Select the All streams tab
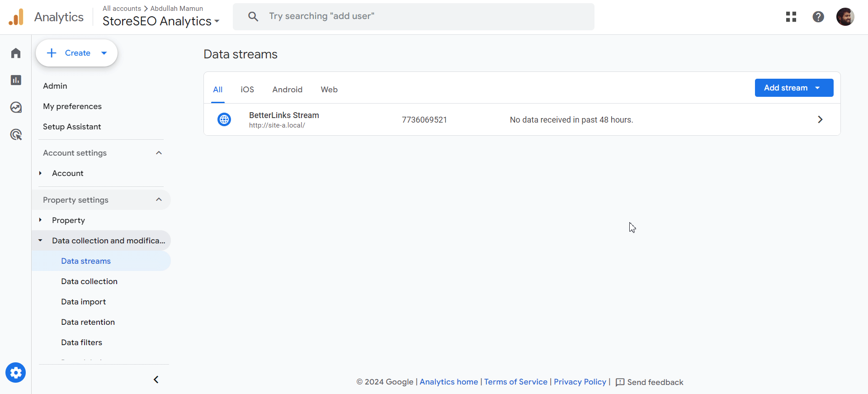The width and height of the screenshot is (868, 394). (x=218, y=90)
